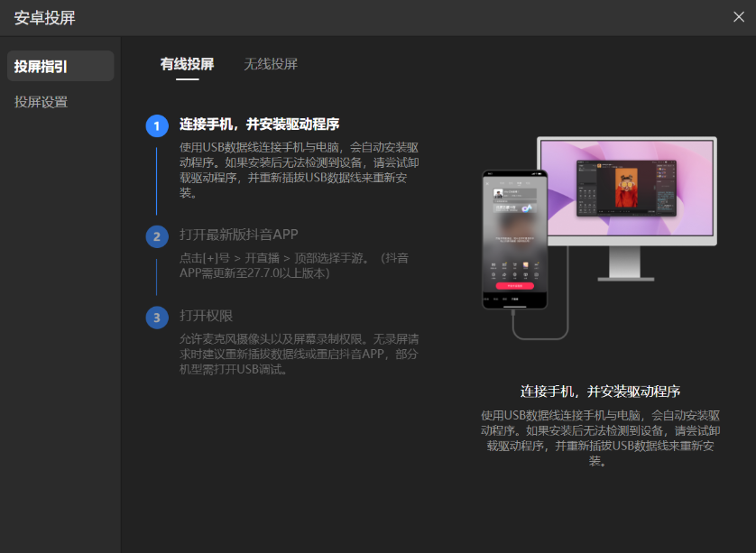Click step 1 description about USB数据线 driver install
756x553 pixels.
click(x=299, y=170)
